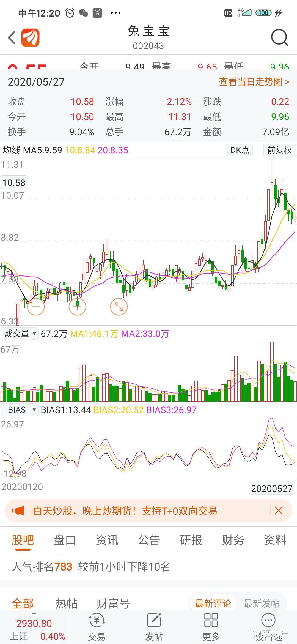Tap the Mi app notification icon
The image size is (297, 644).
coord(97,13)
